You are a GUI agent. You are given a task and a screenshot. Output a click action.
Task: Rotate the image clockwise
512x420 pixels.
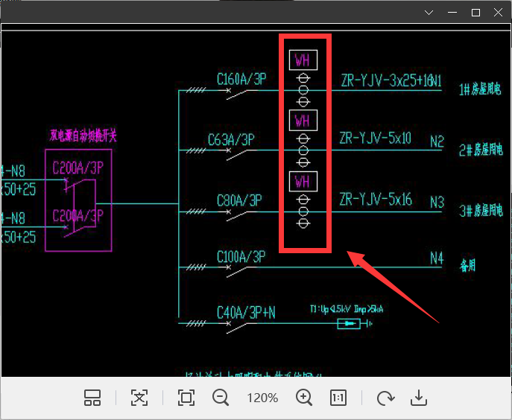pos(385,398)
